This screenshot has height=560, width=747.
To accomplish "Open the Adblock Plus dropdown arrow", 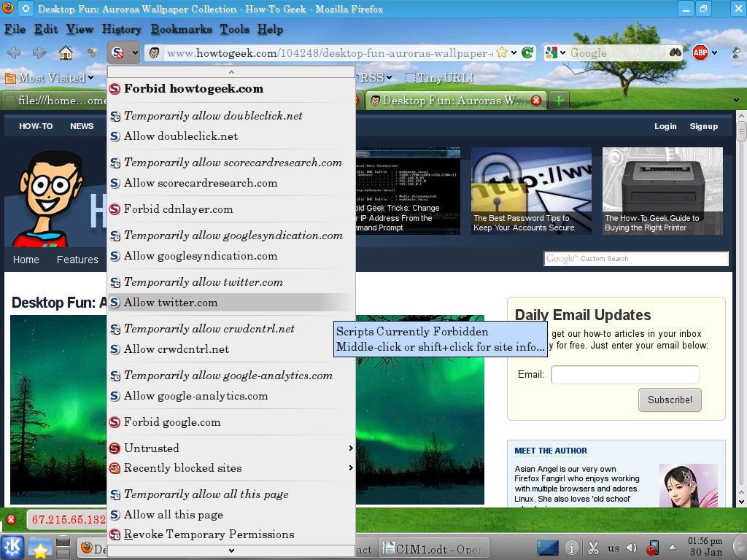I will [715, 52].
